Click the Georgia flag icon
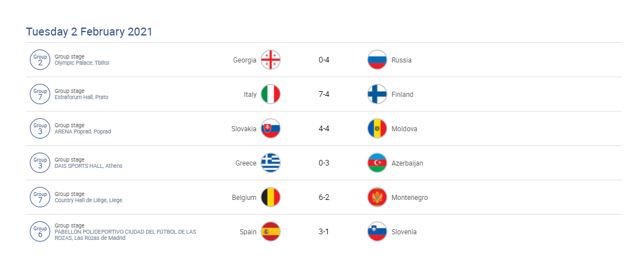 click(271, 60)
